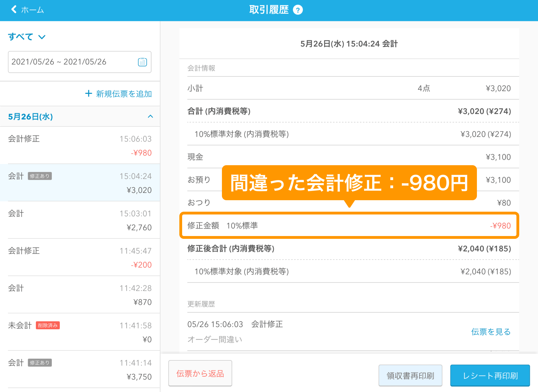Open the help question mark icon

click(298, 10)
